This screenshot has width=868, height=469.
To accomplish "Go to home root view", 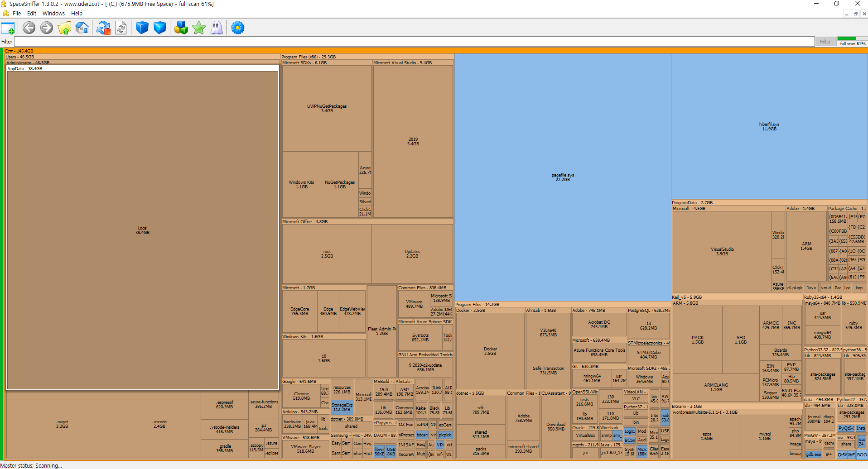I will [82, 28].
